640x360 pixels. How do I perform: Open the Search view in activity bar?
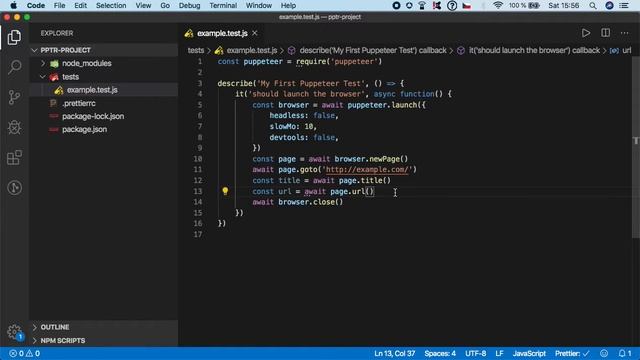[14, 67]
